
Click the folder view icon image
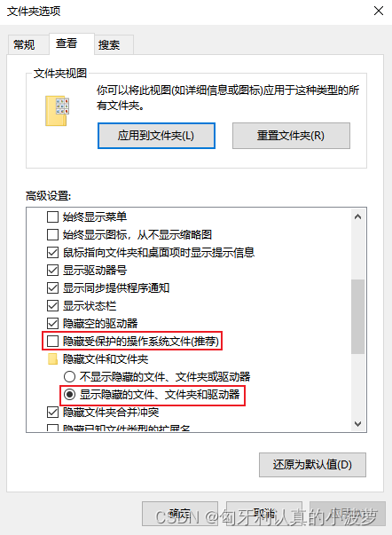57,111
